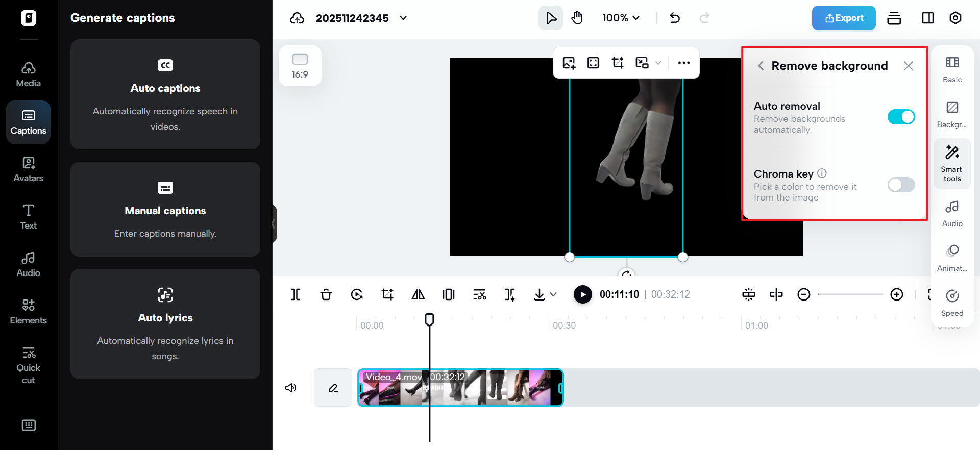Play the video preview
The height and width of the screenshot is (450, 980).
pos(583,294)
